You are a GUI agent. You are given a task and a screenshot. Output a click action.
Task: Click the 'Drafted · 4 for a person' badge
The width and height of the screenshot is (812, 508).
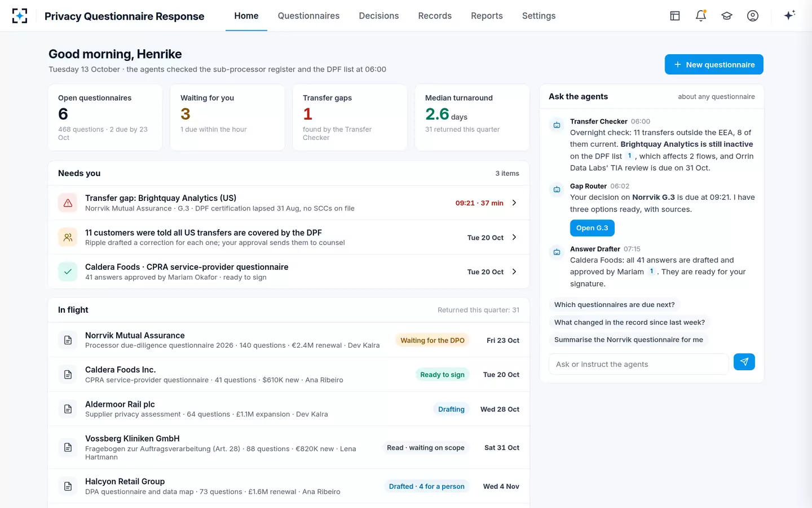point(427,487)
